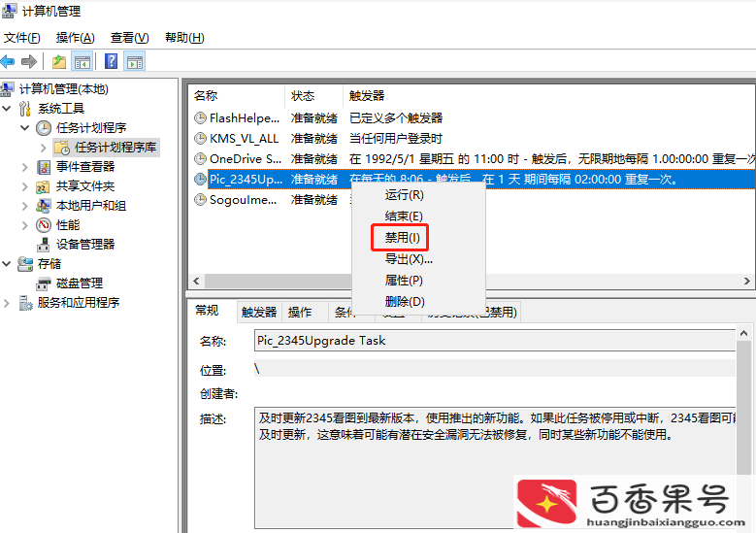Click the up arrow of details scrollbar
The image size is (756, 533).
[743, 333]
